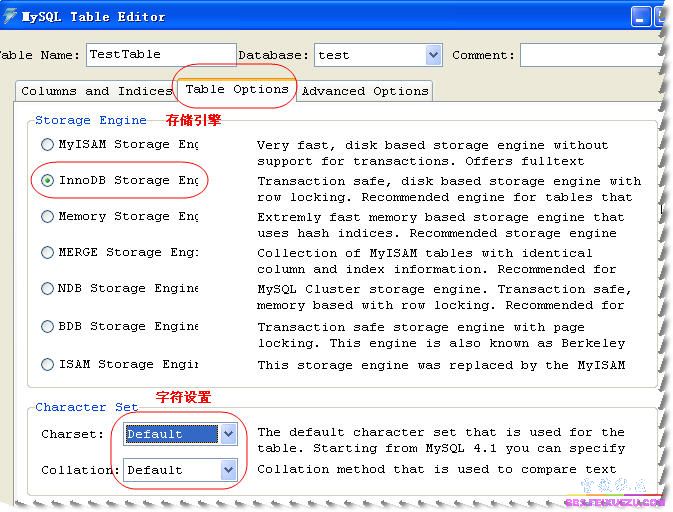
Task: Click the 'Storage Engine' group heading
Action: tap(91, 120)
